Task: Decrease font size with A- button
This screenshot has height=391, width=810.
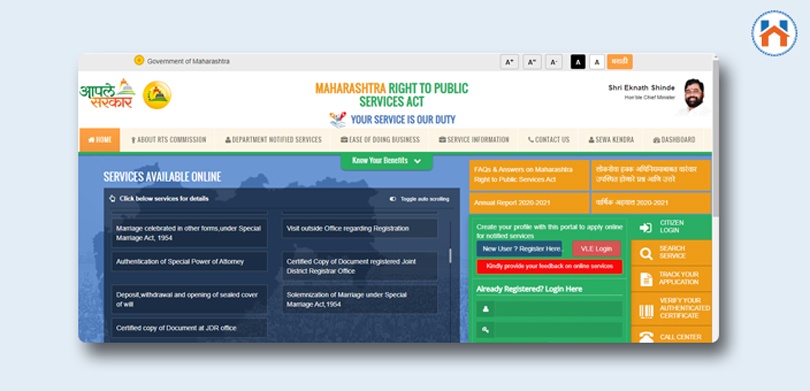Action: 553,62
